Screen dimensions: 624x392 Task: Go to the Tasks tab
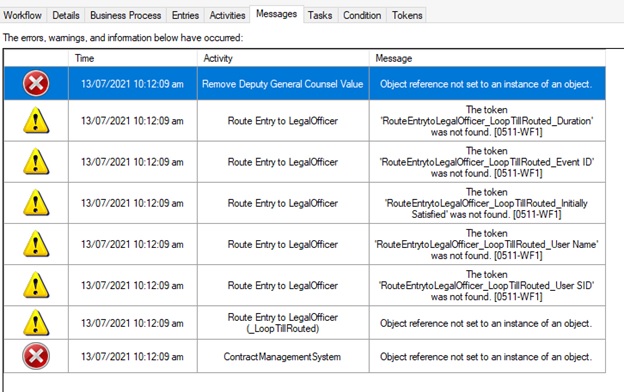point(320,15)
